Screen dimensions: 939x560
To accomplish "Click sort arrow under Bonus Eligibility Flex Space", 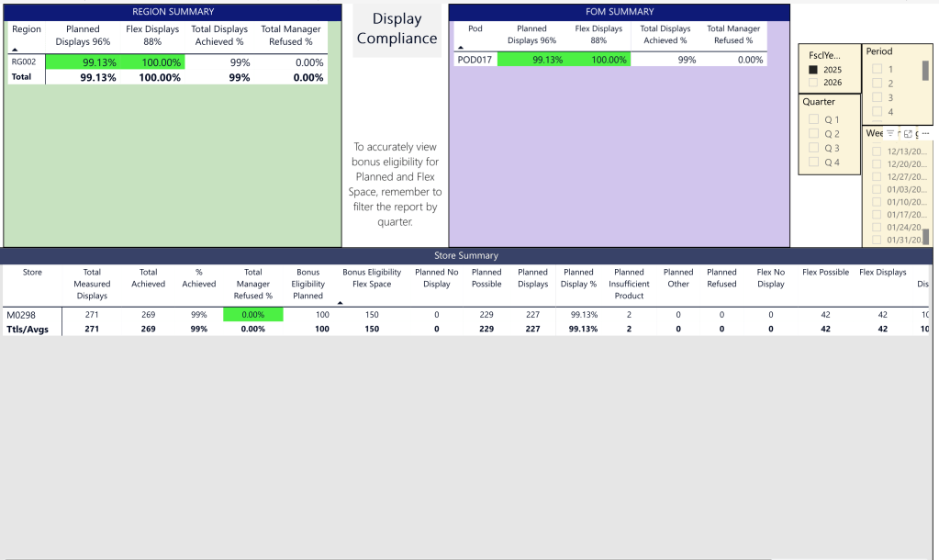I will pos(341,303).
